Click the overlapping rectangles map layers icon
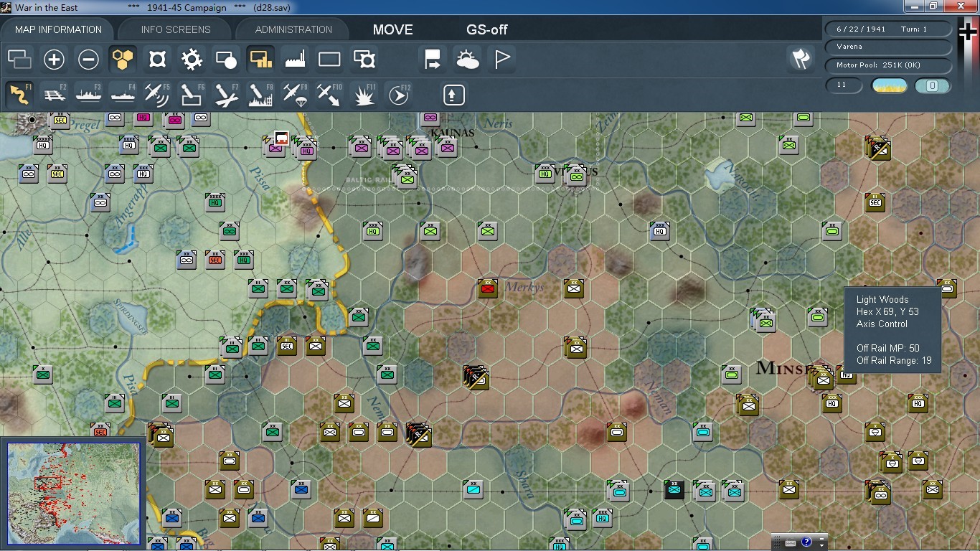 [19, 60]
